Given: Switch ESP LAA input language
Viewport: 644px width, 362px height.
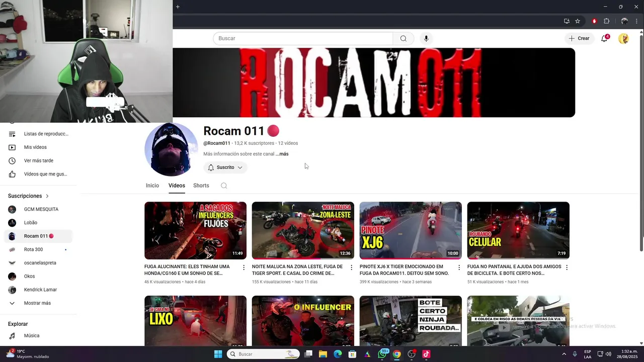Looking at the screenshot, I should (588, 354).
